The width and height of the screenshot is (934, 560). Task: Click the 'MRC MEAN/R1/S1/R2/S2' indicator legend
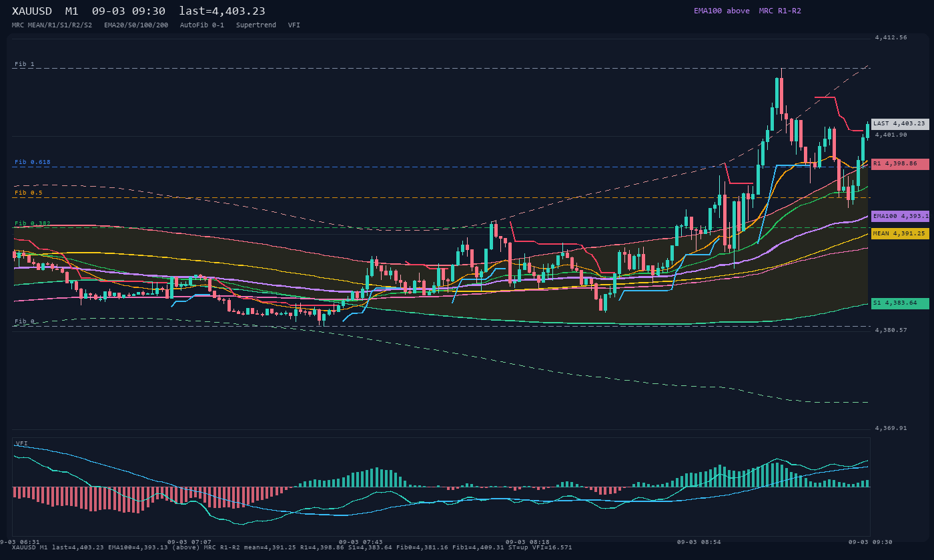click(x=52, y=25)
